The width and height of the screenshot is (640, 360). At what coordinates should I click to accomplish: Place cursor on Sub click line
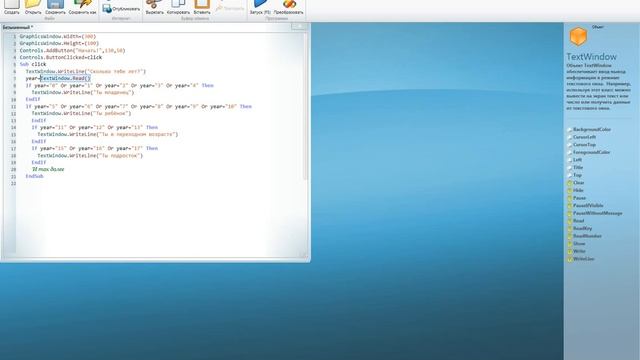33,64
